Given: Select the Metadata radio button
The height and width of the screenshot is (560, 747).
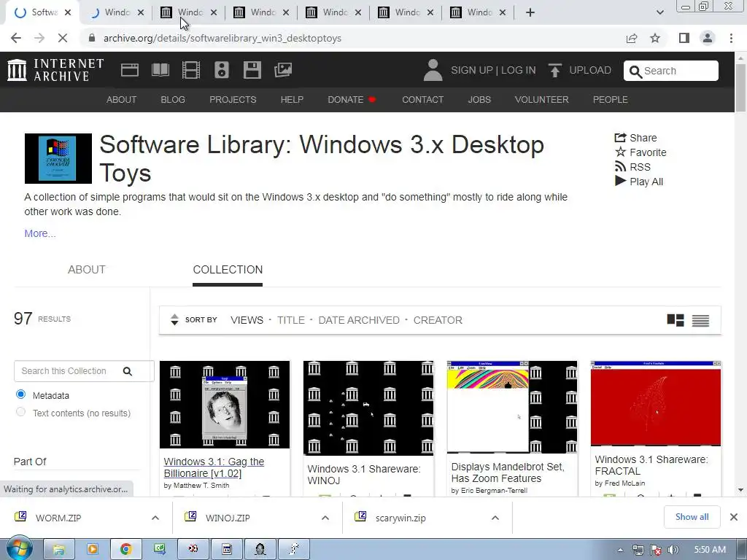Looking at the screenshot, I should [20, 394].
